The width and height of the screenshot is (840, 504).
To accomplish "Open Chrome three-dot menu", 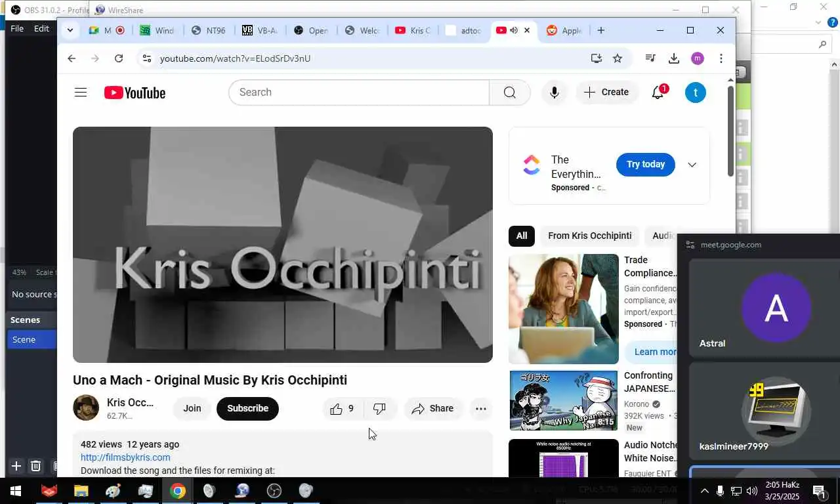I will point(721,58).
